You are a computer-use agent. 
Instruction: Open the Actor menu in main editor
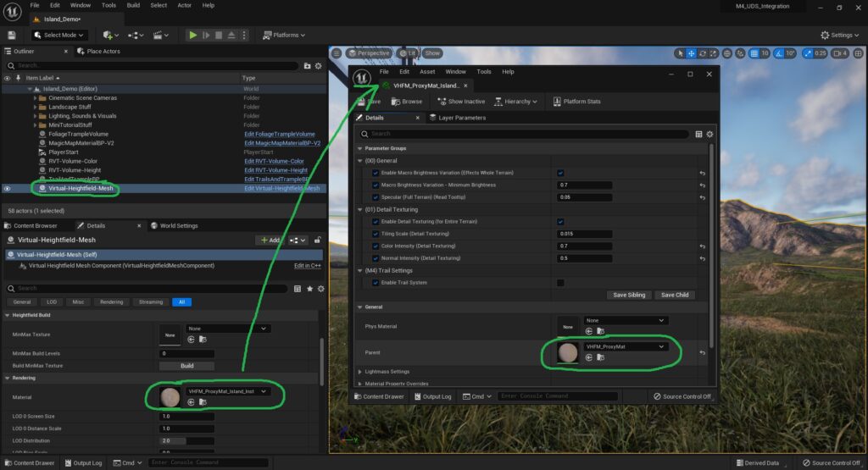pyautogui.click(x=184, y=5)
